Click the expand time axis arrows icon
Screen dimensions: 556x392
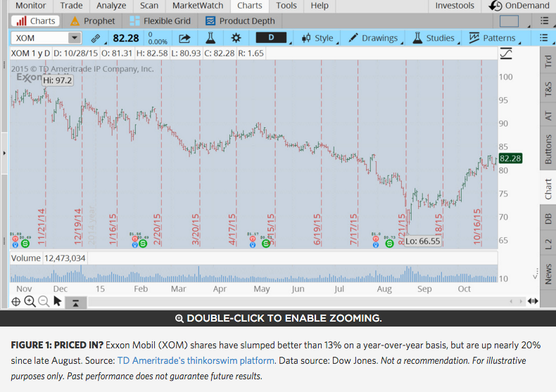(533, 301)
